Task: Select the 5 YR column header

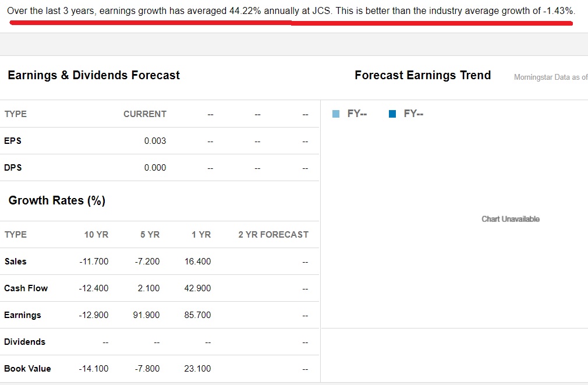Action: [150, 235]
